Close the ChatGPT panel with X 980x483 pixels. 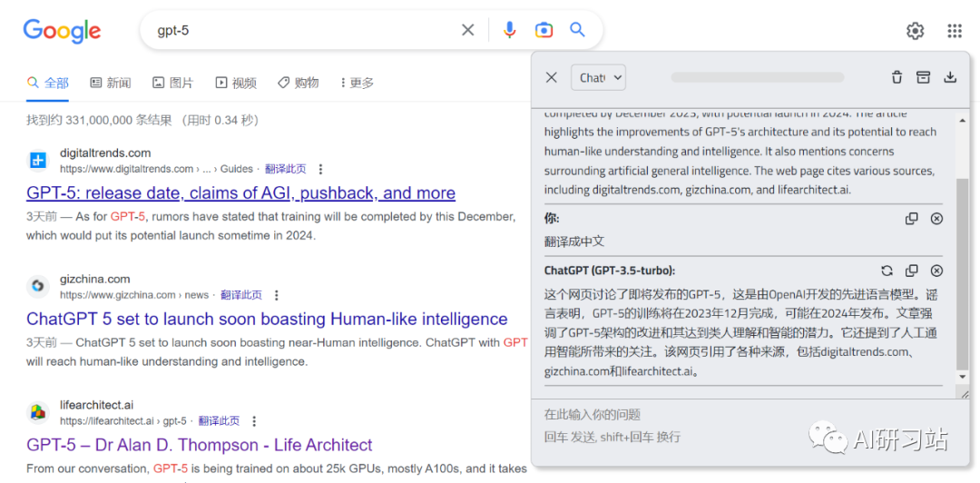(552, 77)
